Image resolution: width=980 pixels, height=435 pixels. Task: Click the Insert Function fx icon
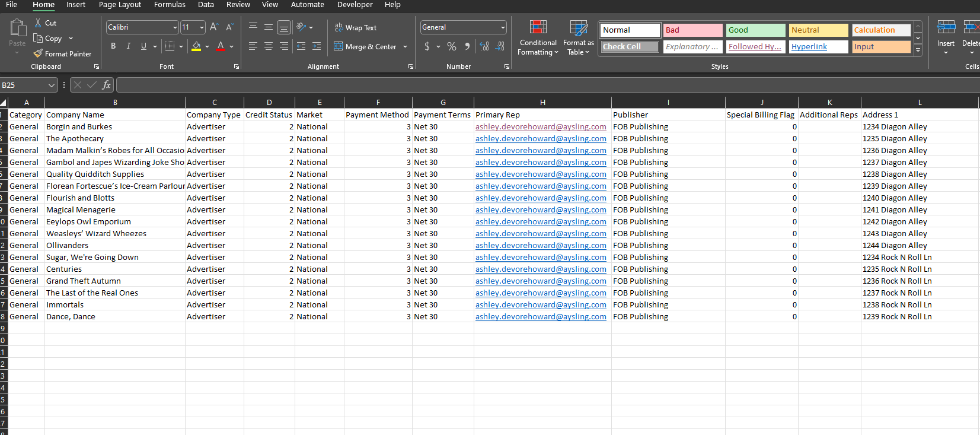(106, 85)
